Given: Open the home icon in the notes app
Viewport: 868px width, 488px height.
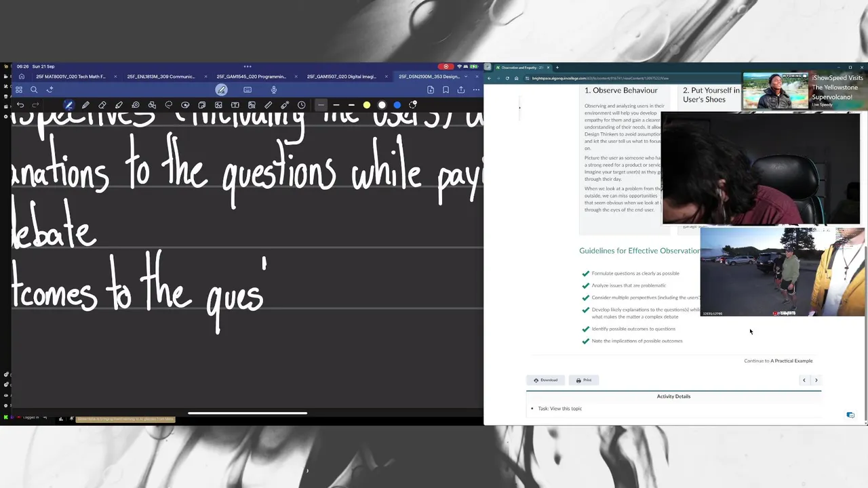Looking at the screenshot, I should pos(22,77).
